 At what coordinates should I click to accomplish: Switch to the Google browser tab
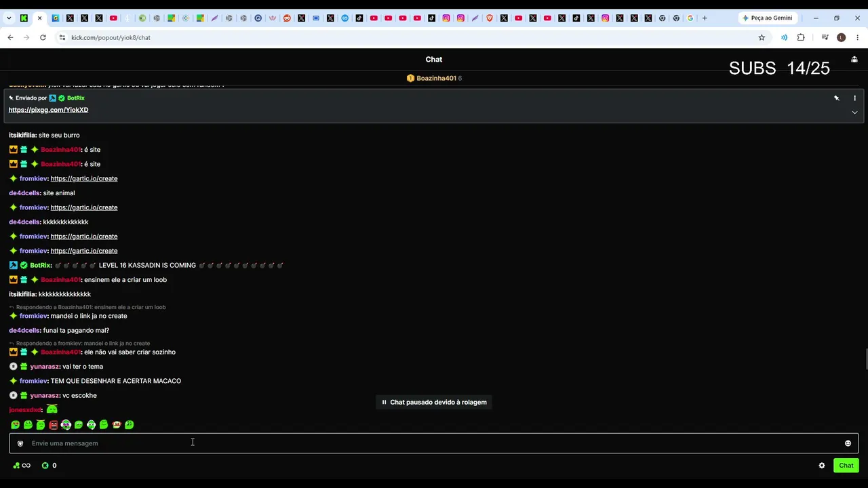click(690, 18)
